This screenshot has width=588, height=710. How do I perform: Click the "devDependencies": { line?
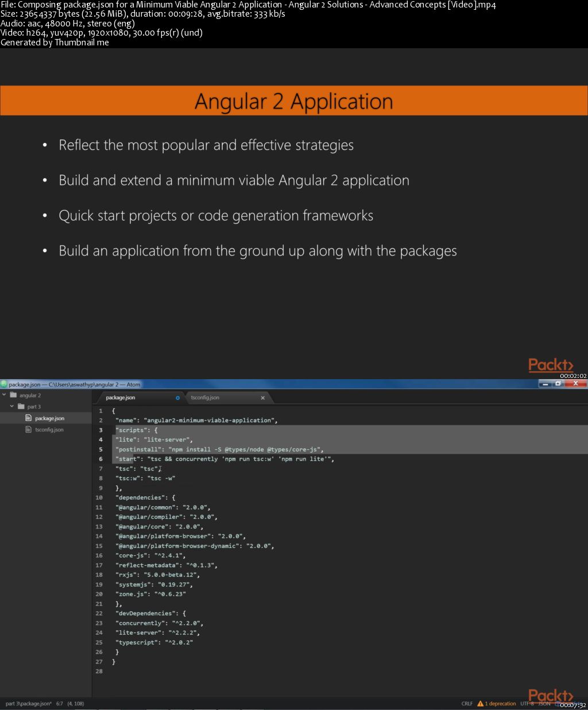pos(150,613)
